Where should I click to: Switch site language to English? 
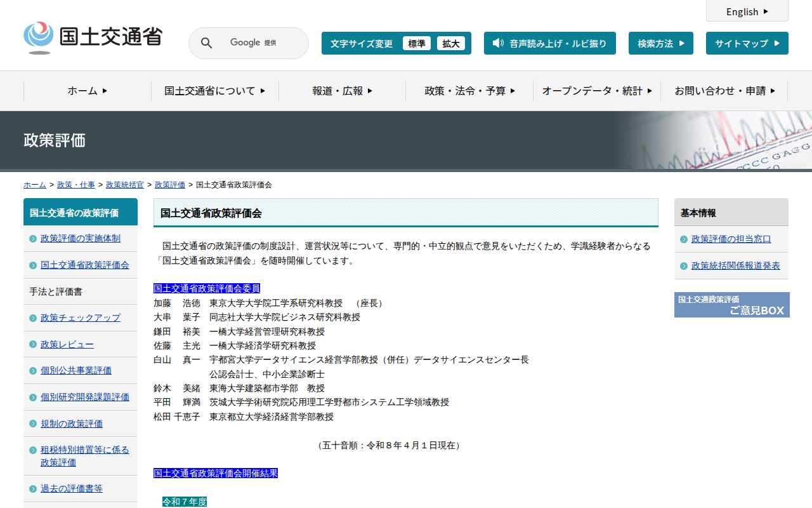coord(747,11)
